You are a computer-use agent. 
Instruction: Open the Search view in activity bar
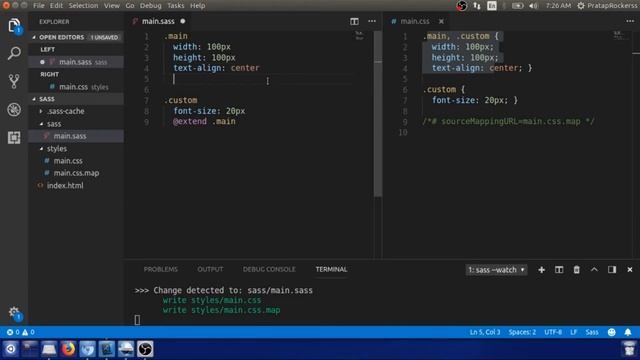14,53
